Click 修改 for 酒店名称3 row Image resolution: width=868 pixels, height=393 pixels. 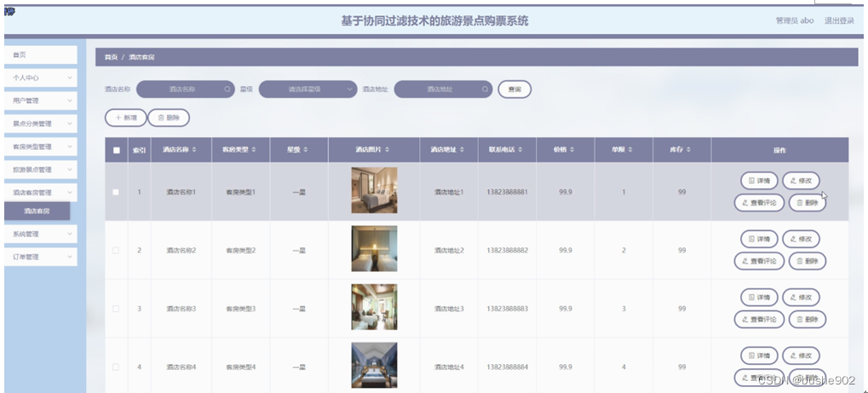(x=801, y=298)
